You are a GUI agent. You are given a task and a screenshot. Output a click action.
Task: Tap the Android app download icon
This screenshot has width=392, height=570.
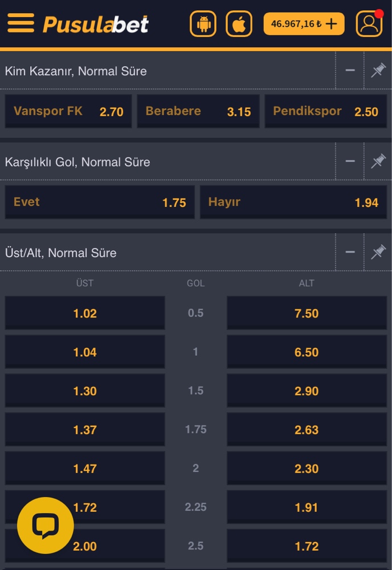[203, 24]
